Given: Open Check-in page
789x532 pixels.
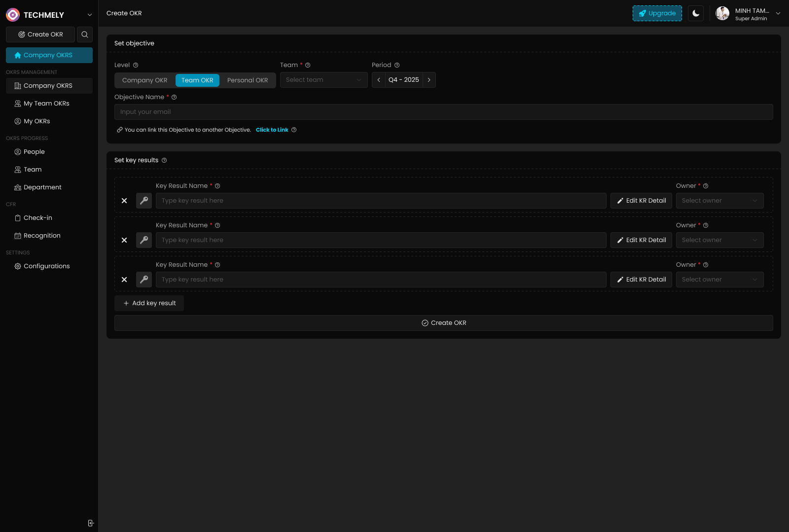Looking at the screenshot, I should click(49, 218).
